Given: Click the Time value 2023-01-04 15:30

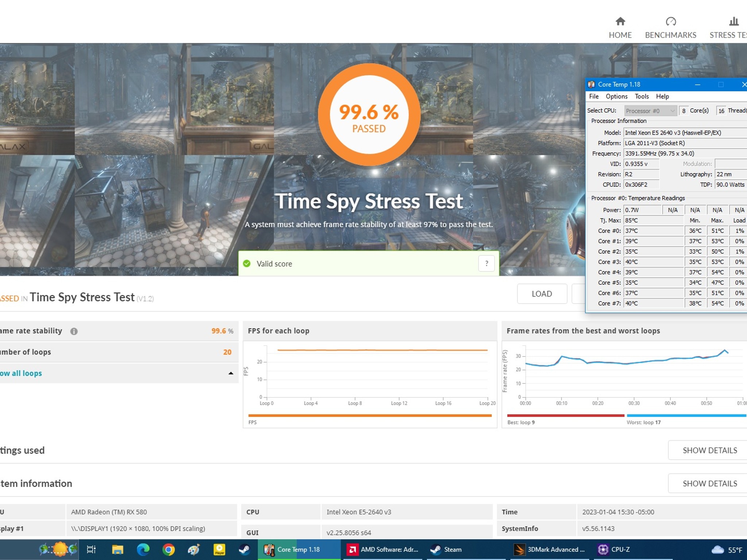Looking at the screenshot, I should pyautogui.click(x=618, y=512).
